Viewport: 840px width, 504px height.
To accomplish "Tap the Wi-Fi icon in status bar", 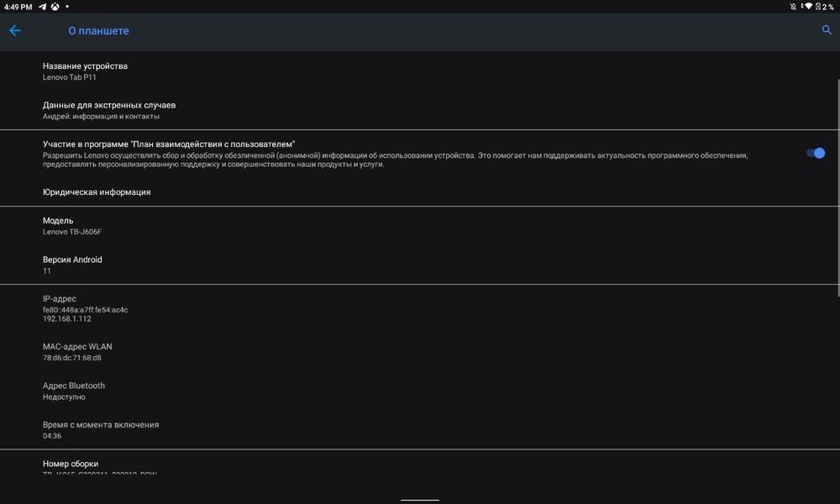I will pyautogui.click(x=807, y=7).
